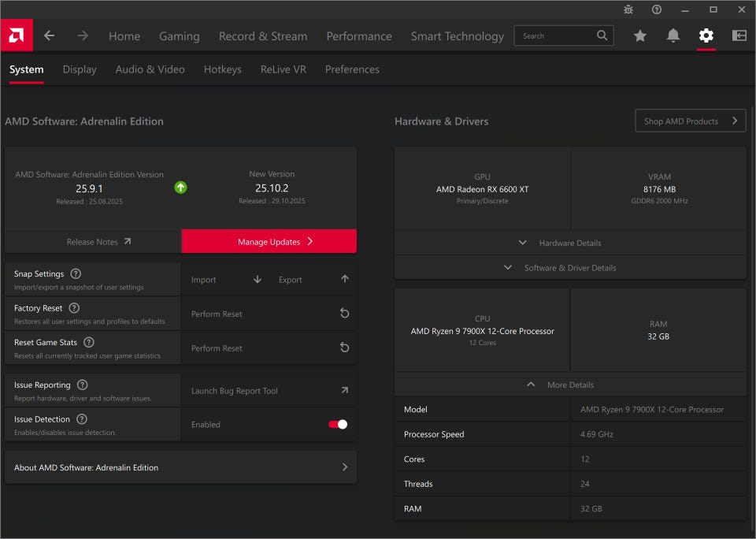The image size is (756, 539).
Task: Click the AMD logo icon
Action: point(17,35)
